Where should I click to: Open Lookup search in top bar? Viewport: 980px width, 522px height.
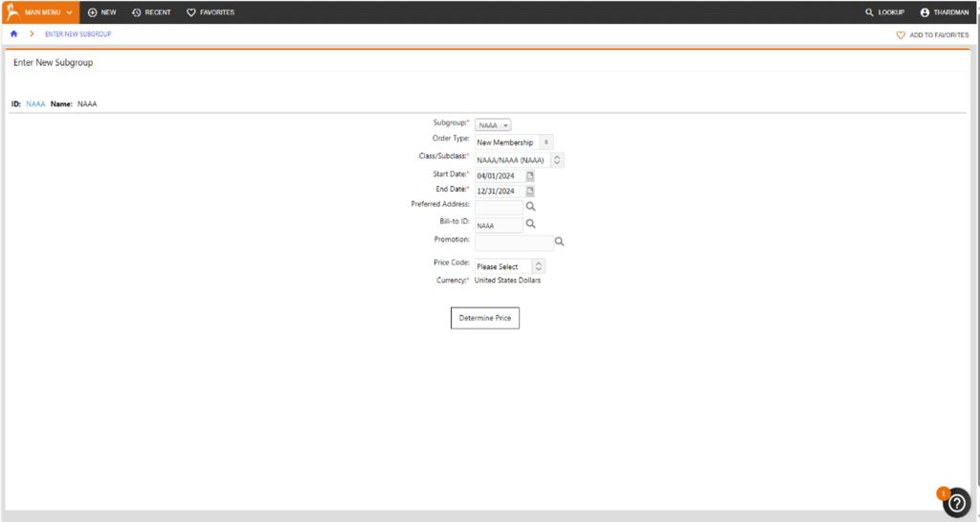(884, 12)
